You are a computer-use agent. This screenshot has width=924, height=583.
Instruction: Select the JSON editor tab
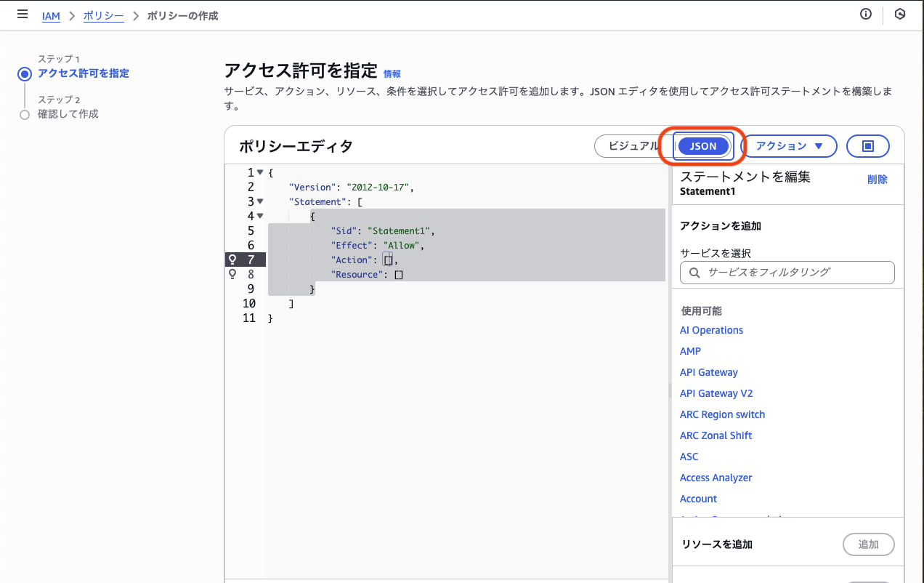point(702,146)
